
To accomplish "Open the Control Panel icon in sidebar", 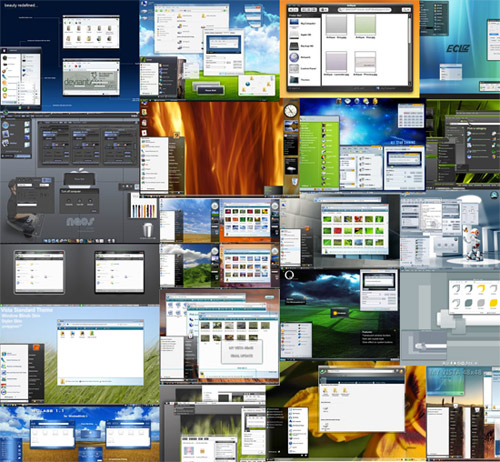I will coord(294,68).
